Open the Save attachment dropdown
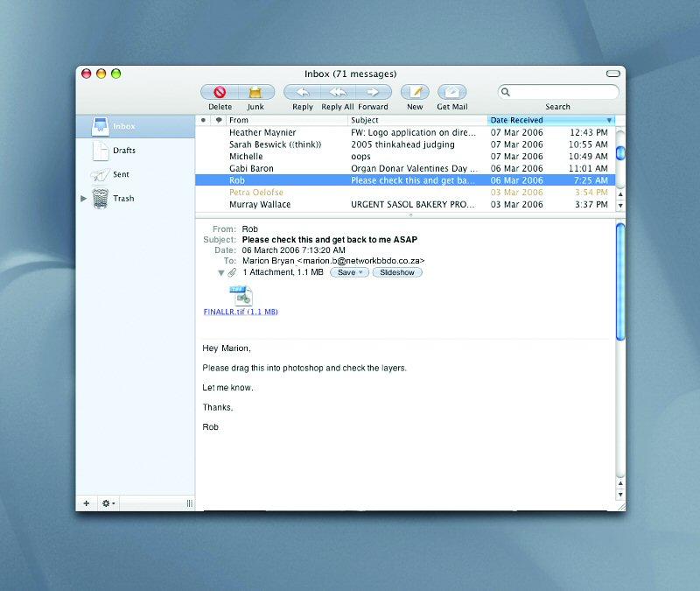The width and height of the screenshot is (700, 591). [x=349, y=272]
